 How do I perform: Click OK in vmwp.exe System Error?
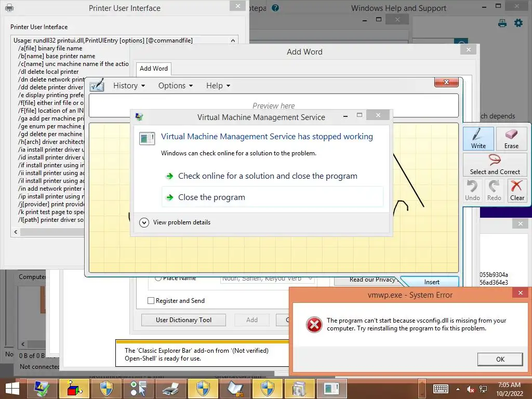[x=500, y=360]
